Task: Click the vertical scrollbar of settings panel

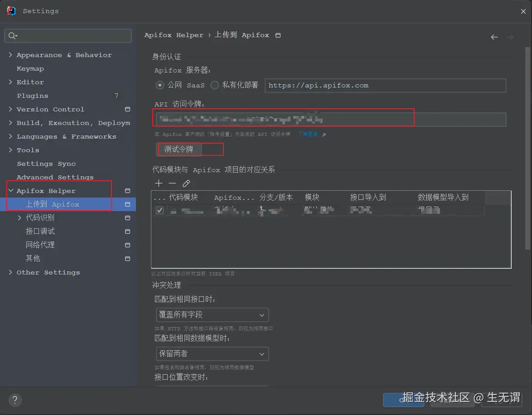Action: pyautogui.click(x=527, y=148)
